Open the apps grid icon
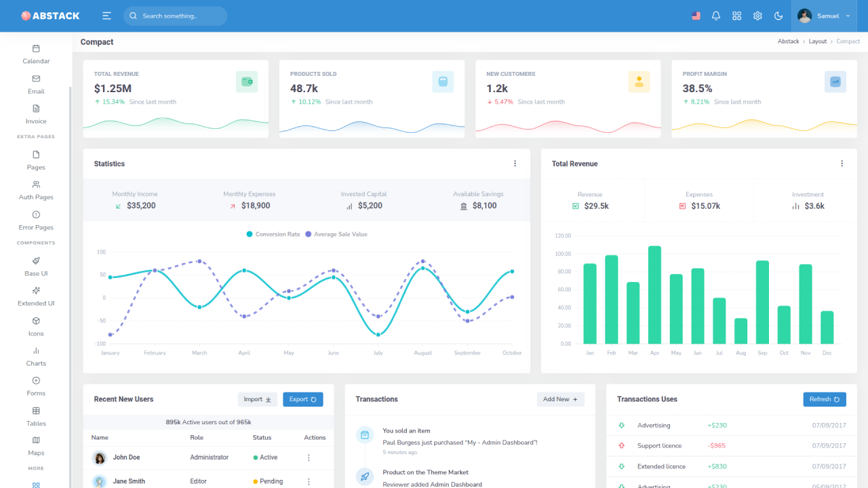Viewport: 868px width, 488px height. coord(737,16)
